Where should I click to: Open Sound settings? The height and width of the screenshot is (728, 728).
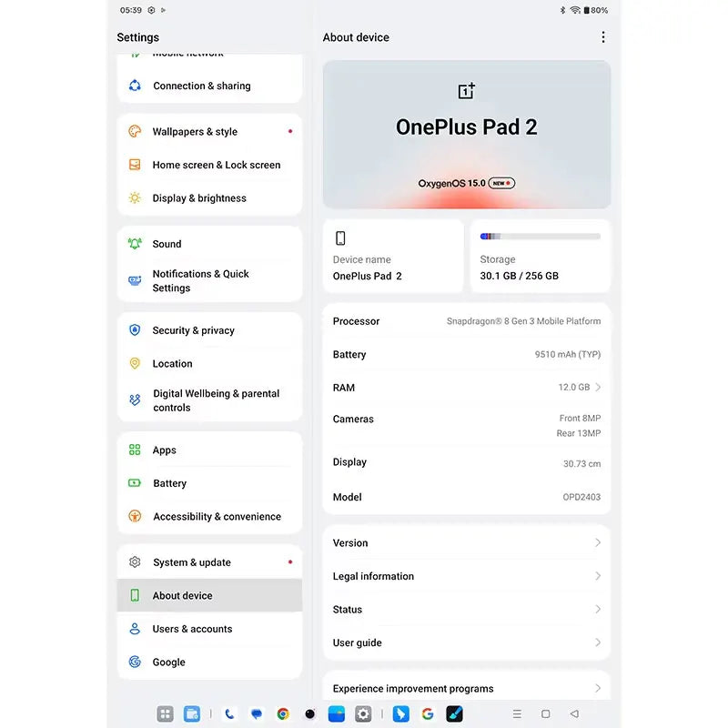pyautogui.click(x=210, y=244)
